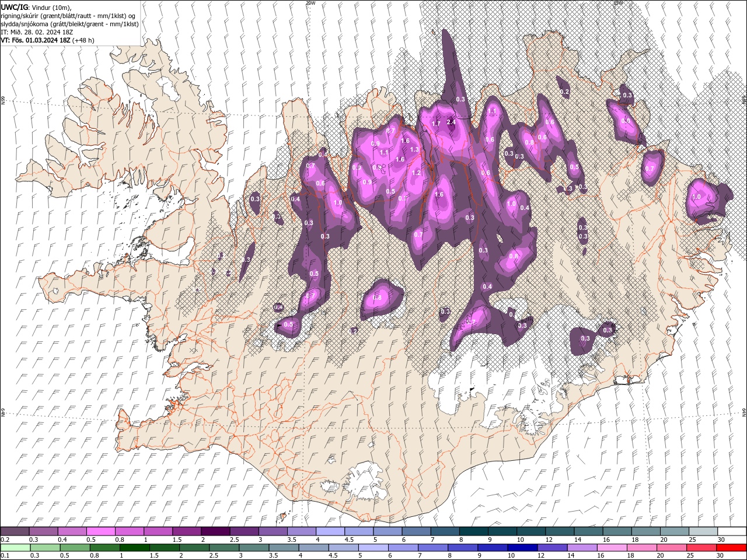Click the '30' label in upper legend scale
Screen dimensions: 747x560
[721, 540]
